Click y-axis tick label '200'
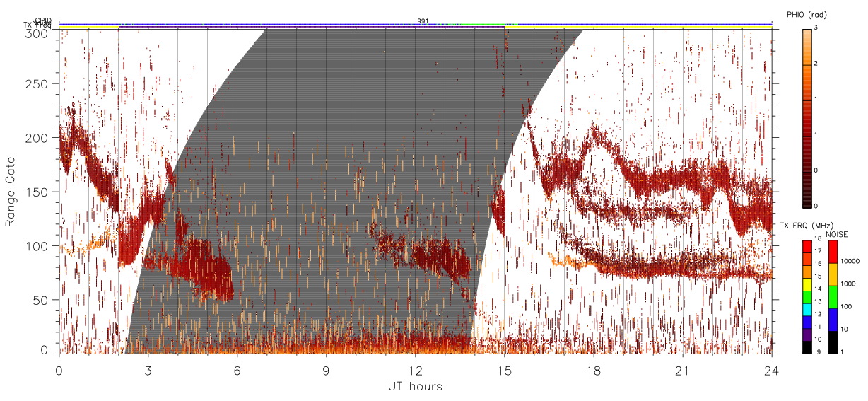The width and height of the screenshot is (868, 401). [x=37, y=138]
